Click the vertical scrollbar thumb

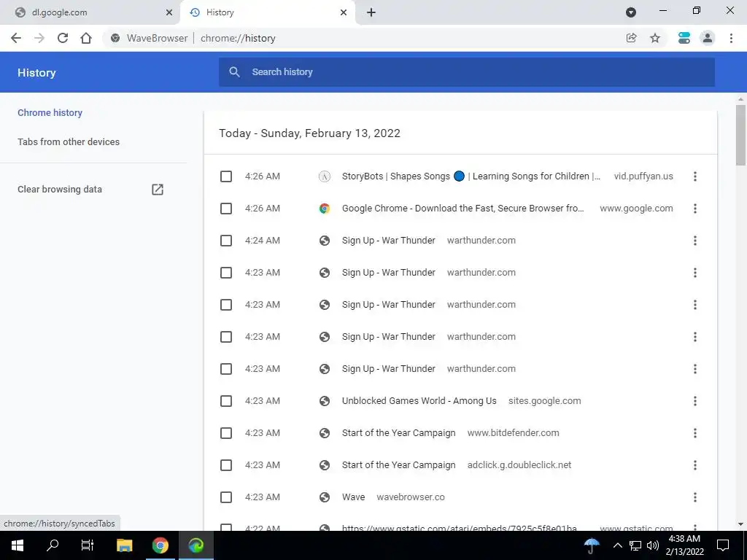click(x=740, y=135)
